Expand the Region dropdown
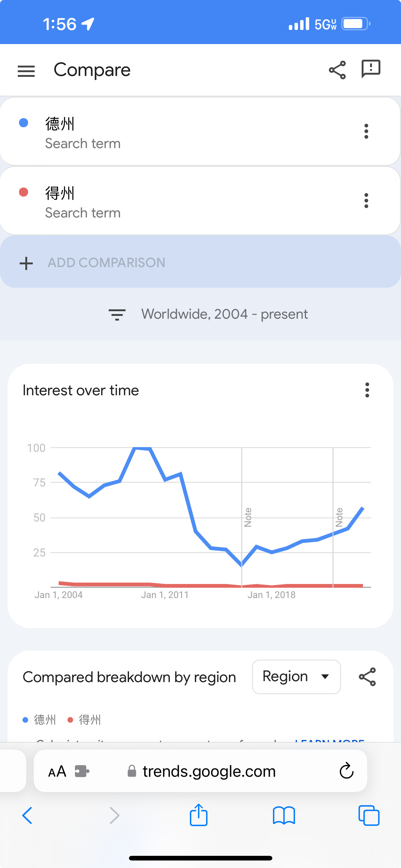 pos(296,677)
